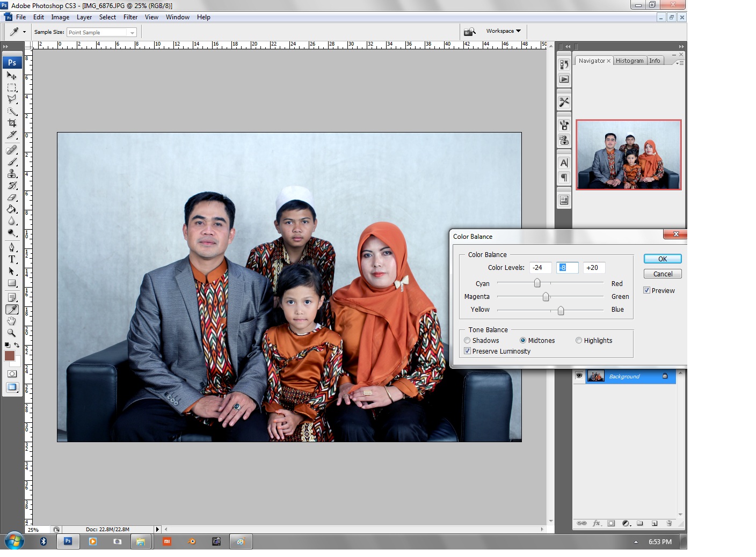The image size is (756, 557).
Task: Click OK in the Color Balance dialog
Action: coord(662,259)
